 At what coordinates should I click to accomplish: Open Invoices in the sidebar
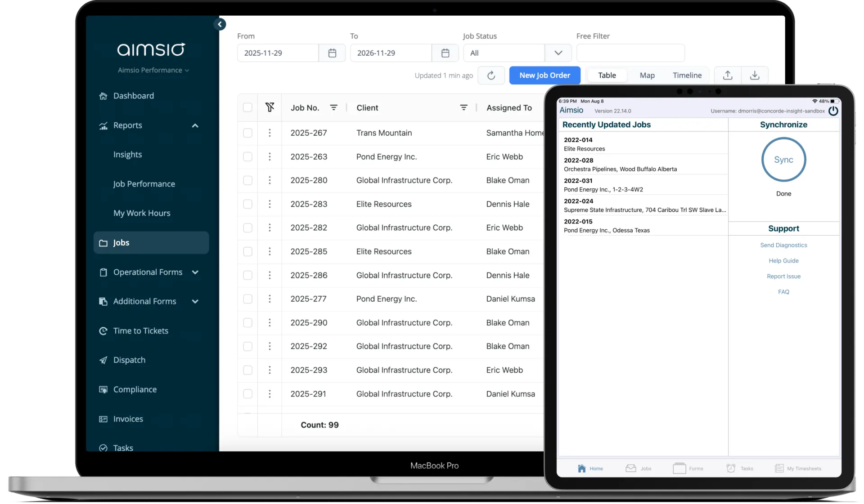pyautogui.click(x=128, y=419)
